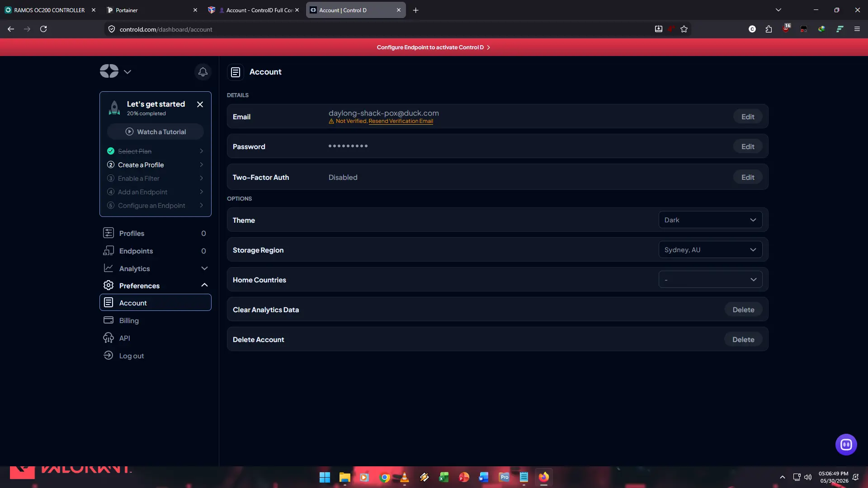Open Excel from the taskbar
868x488 pixels.
point(444,477)
